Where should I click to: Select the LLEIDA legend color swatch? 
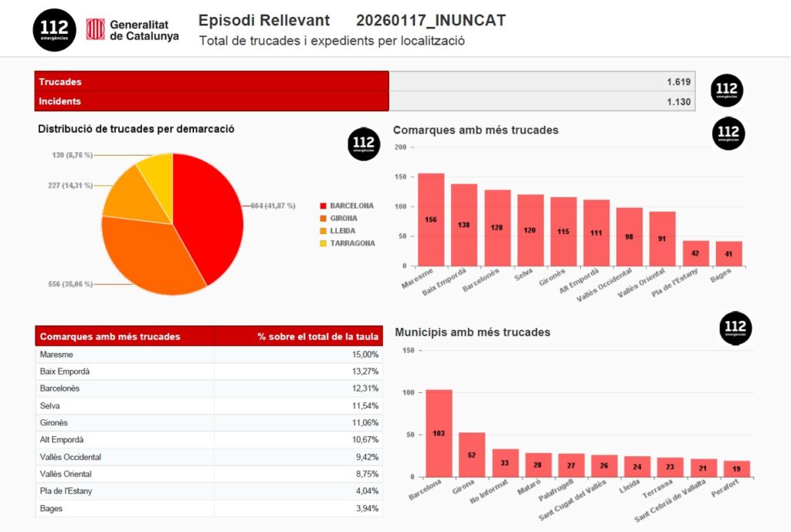tap(324, 231)
